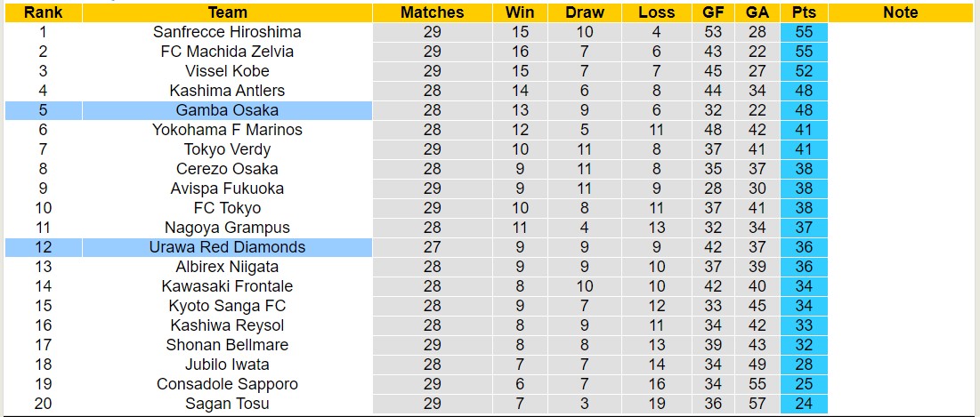Click the Note column header
Image resolution: width=980 pixels, height=417 pixels.
[901, 12]
